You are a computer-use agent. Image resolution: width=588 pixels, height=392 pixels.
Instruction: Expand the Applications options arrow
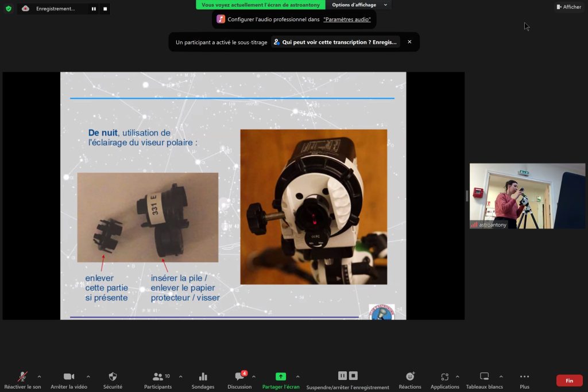458,377
